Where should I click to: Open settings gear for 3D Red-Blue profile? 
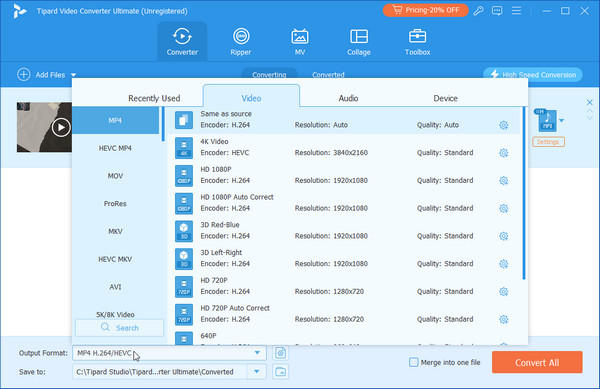tap(504, 236)
